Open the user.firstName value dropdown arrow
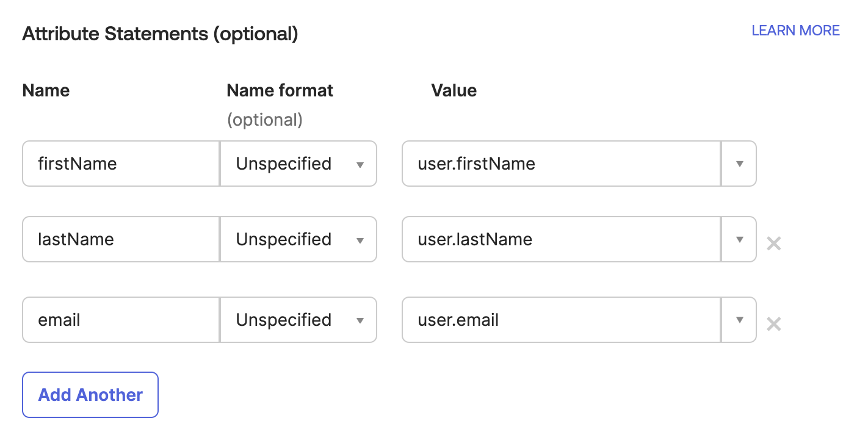This screenshot has width=868, height=443. click(x=739, y=164)
